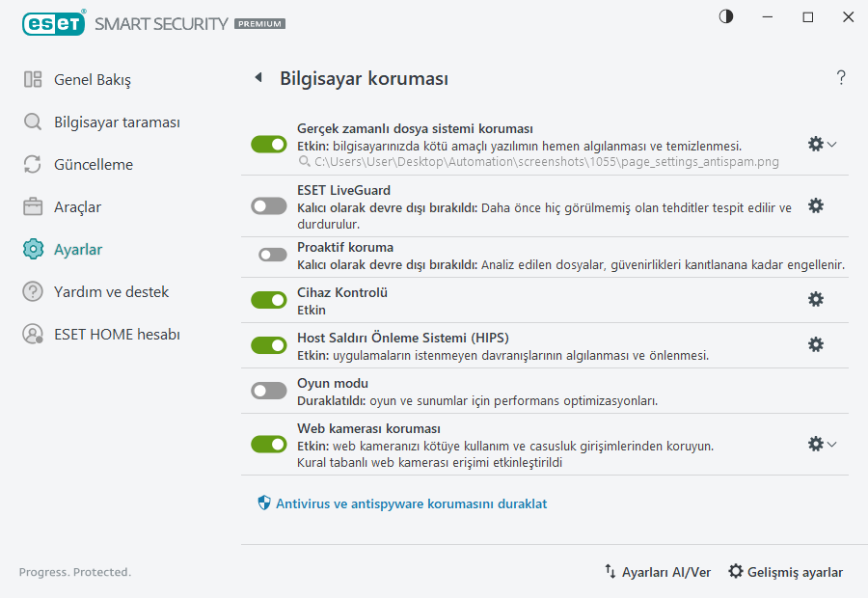Enable ESET LiveGuard protection
The height and width of the screenshot is (598, 868).
pyautogui.click(x=268, y=205)
